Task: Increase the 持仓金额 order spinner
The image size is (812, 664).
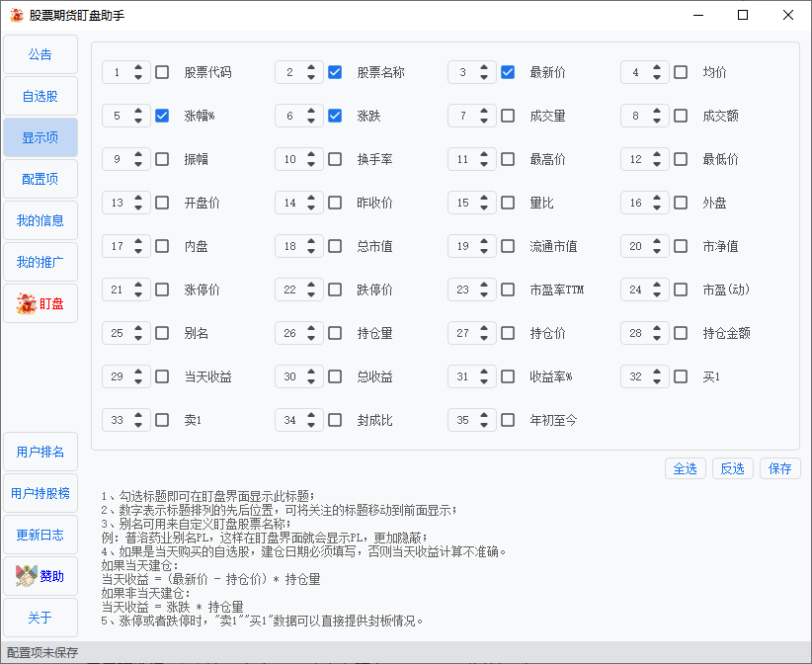Action: (x=657, y=328)
